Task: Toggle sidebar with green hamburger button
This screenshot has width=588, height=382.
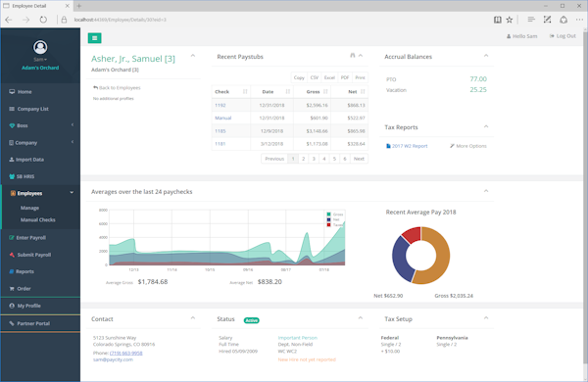Action: pos(94,38)
